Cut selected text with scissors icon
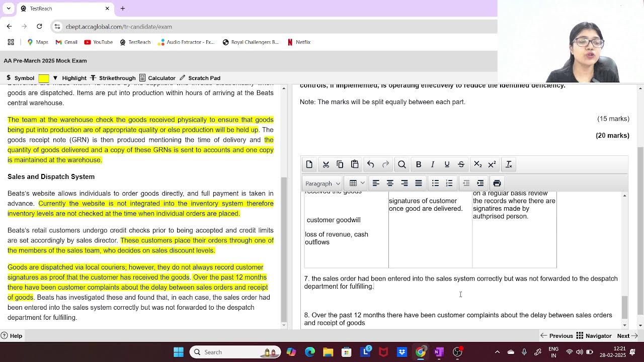 (326, 164)
